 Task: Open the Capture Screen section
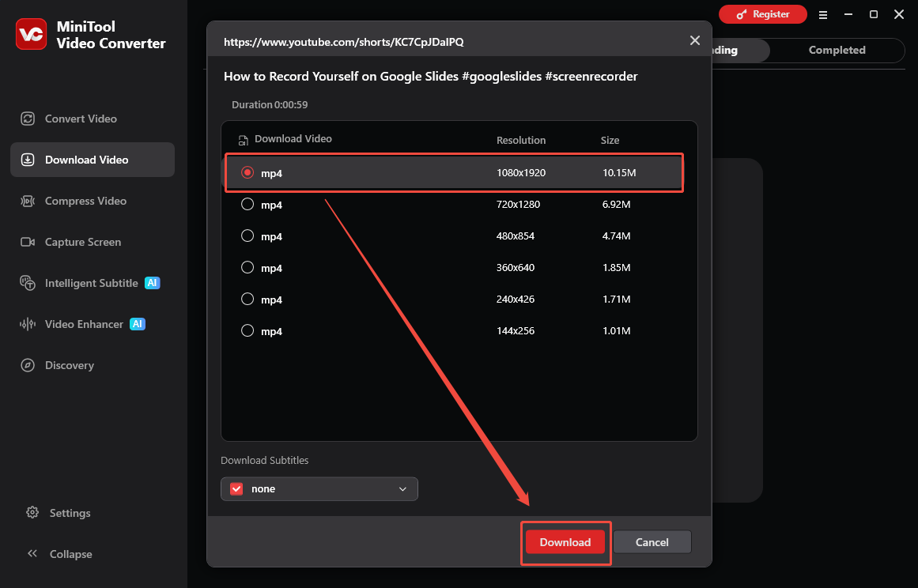(x=93, y=242)
